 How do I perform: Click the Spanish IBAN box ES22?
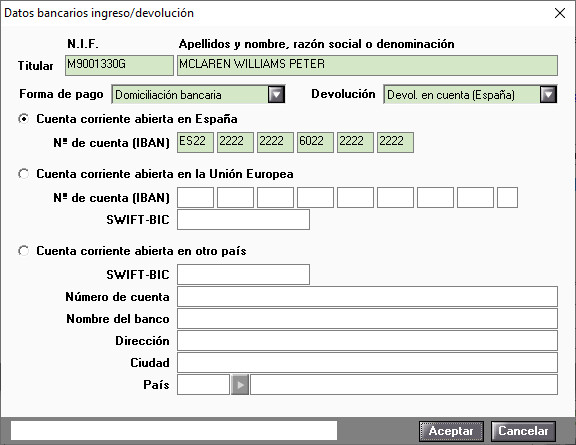[195, 143]
